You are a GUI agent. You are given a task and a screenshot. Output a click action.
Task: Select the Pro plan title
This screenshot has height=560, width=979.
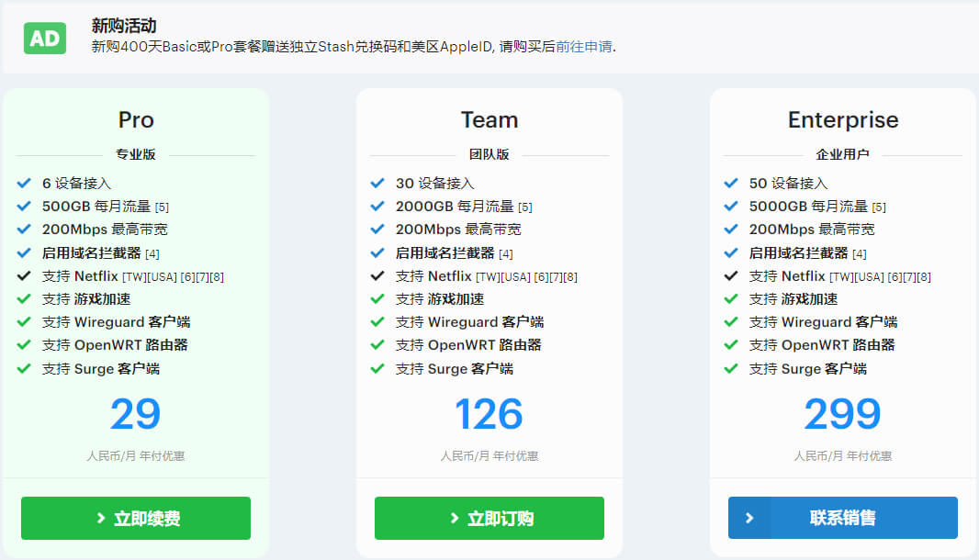136,120
